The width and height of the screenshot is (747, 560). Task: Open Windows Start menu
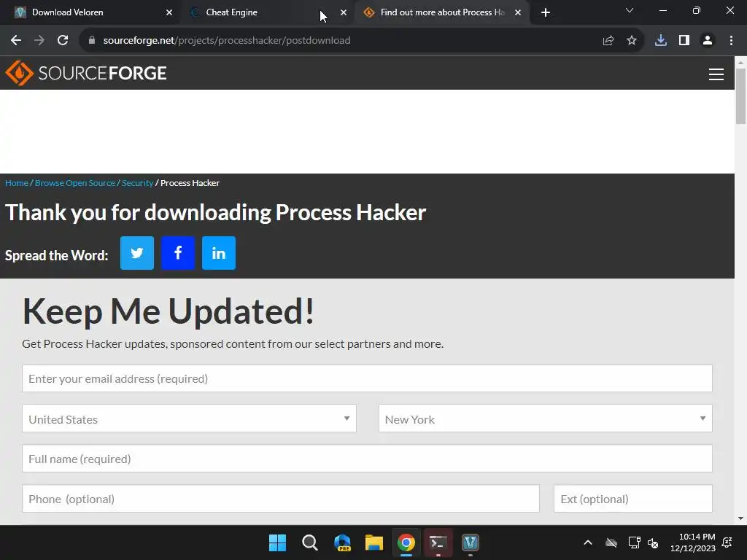pyautogui.click(x=277, y=542)
